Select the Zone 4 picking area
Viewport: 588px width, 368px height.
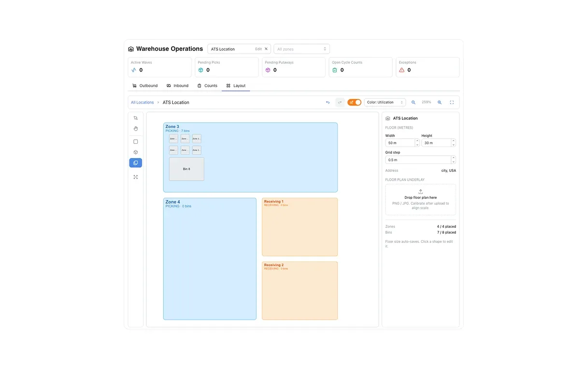[x=210, y=259]
